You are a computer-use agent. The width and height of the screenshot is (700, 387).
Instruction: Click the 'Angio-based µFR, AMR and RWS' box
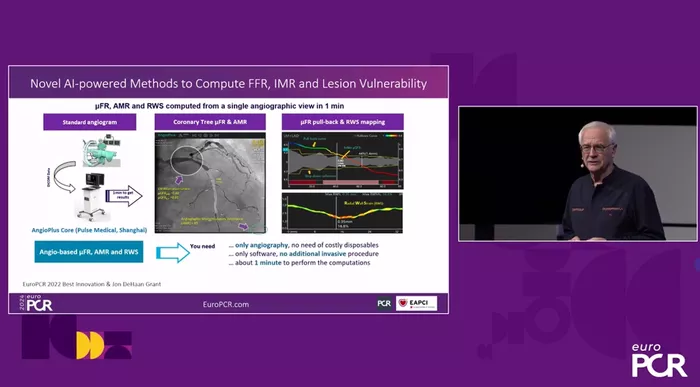(89, 252)
